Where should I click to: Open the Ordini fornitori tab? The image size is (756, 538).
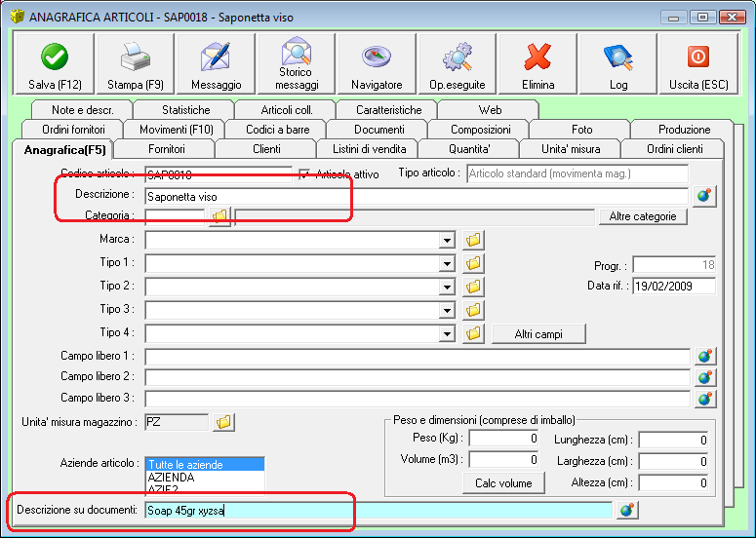tap(73, 130)
